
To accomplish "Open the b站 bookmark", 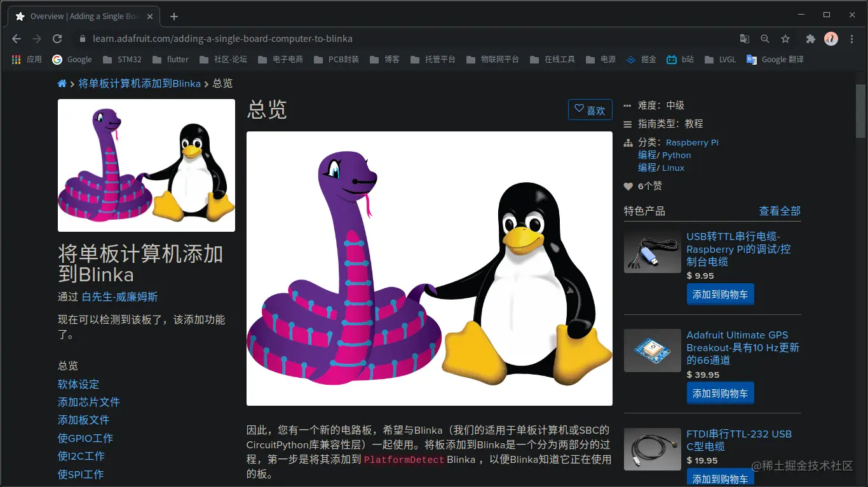I will (x=681, y=59).
